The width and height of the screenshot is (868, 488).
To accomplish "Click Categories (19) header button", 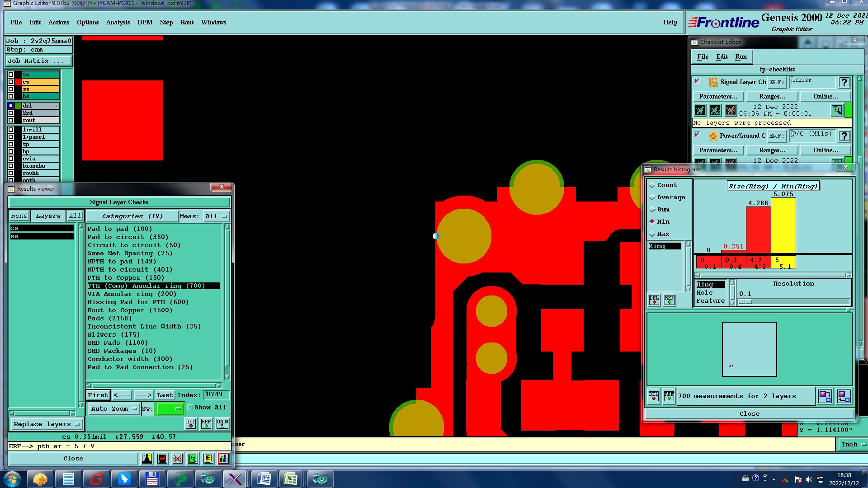I will point(132,216).
